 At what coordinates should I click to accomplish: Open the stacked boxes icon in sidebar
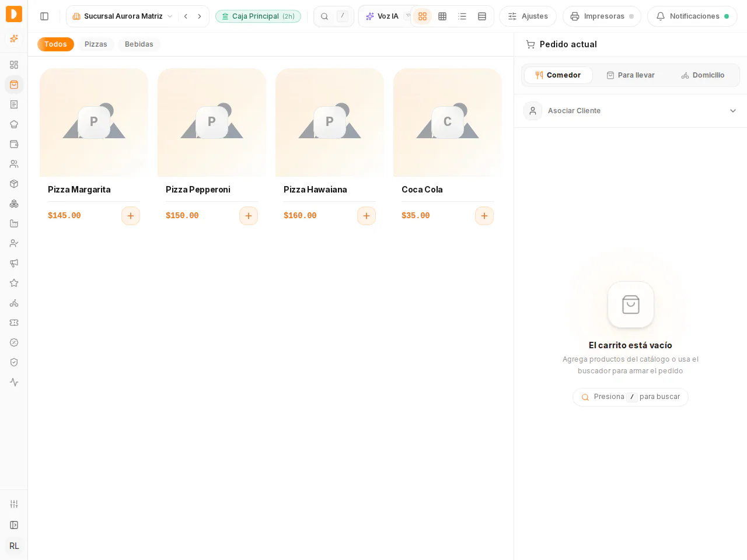point(14,204)
